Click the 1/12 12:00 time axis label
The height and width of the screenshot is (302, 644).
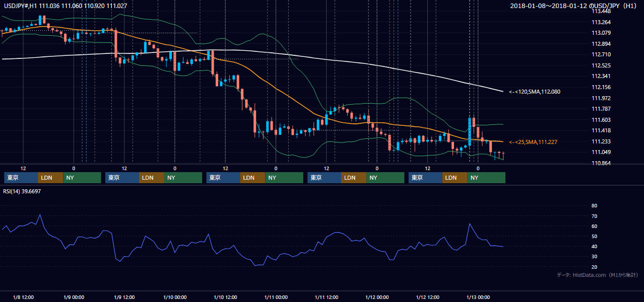427,297
